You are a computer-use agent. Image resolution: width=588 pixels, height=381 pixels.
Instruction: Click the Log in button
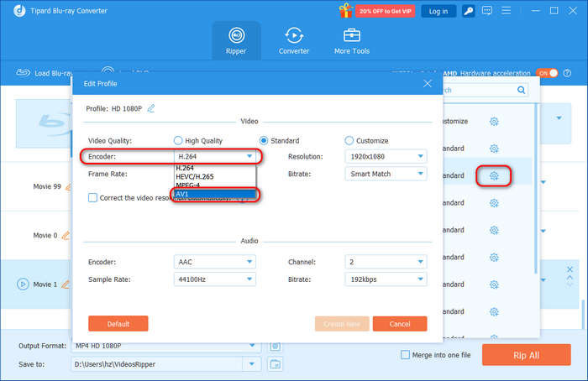click(438, 11)
